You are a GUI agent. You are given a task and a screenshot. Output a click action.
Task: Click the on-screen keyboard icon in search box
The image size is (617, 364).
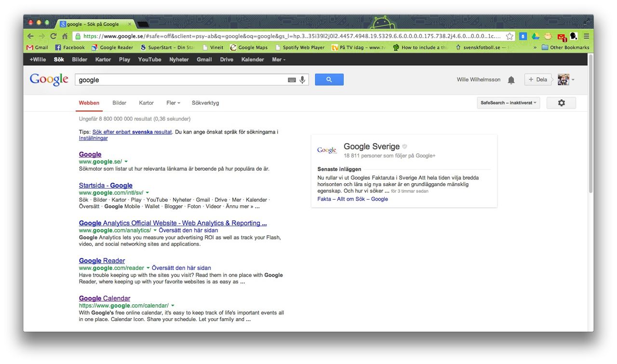(x=292, y=80)
